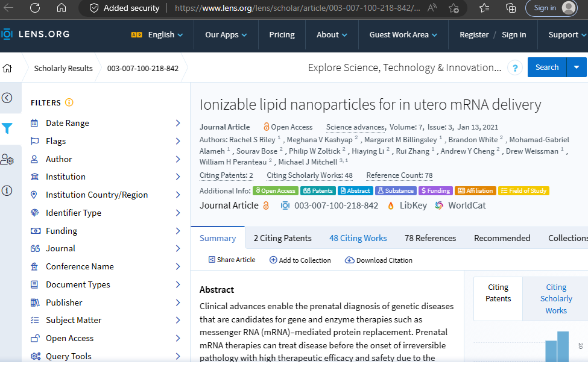
Task: Click the Sign in link in navbar
Action: [514, 35]
